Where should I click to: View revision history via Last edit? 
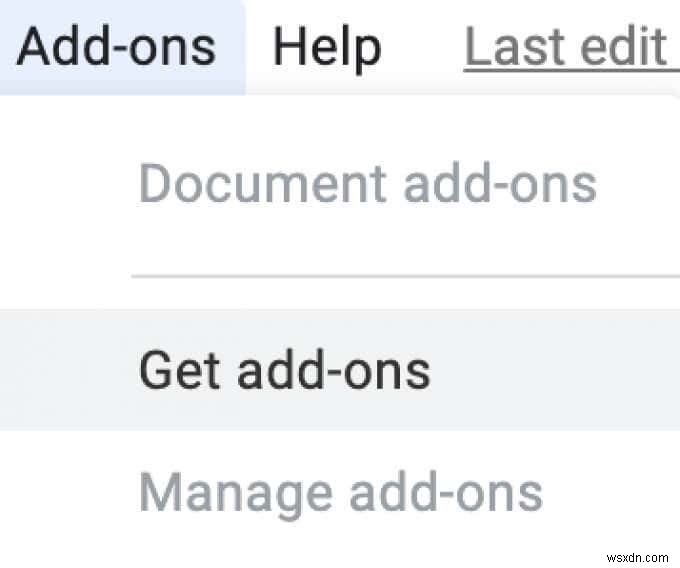click(566, 46)
